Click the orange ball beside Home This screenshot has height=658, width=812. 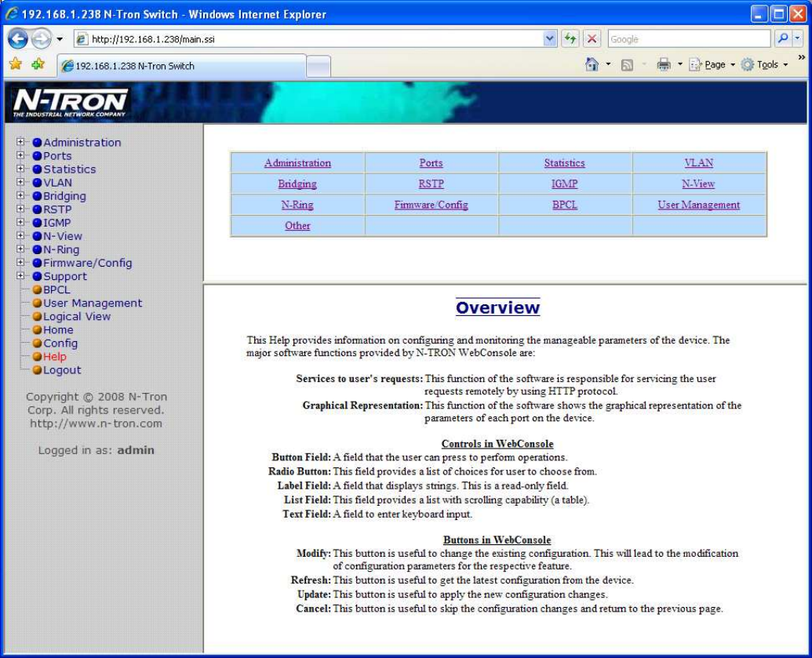click(x=37, y=329)
